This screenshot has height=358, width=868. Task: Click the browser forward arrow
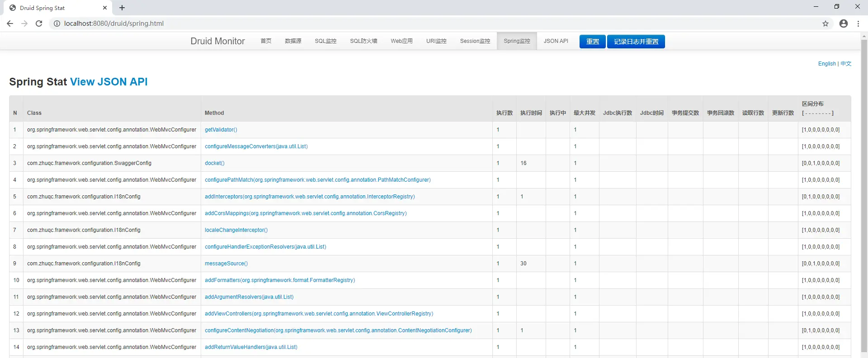click(24, 24)
